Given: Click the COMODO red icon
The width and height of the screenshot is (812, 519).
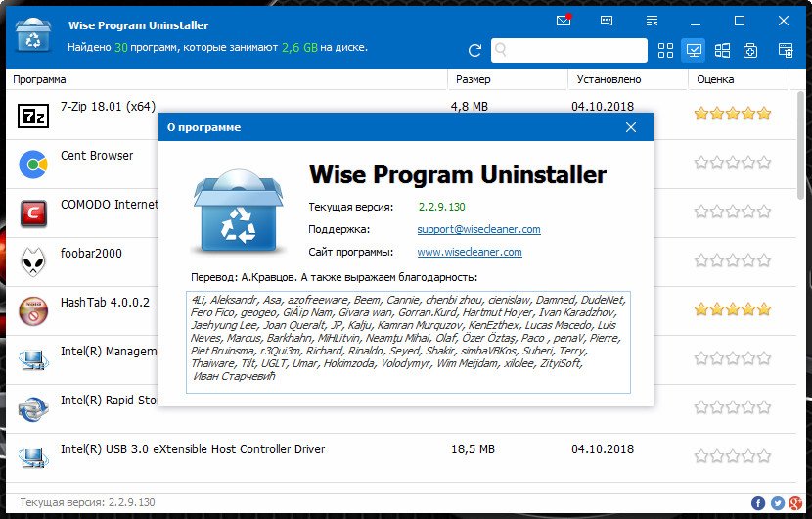Looking at the screenshot, I should (33, 213).
